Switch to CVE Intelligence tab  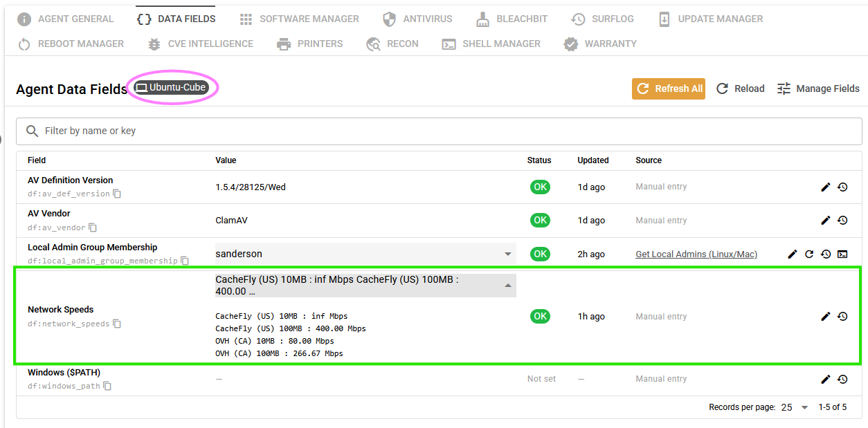coord(200,44)
